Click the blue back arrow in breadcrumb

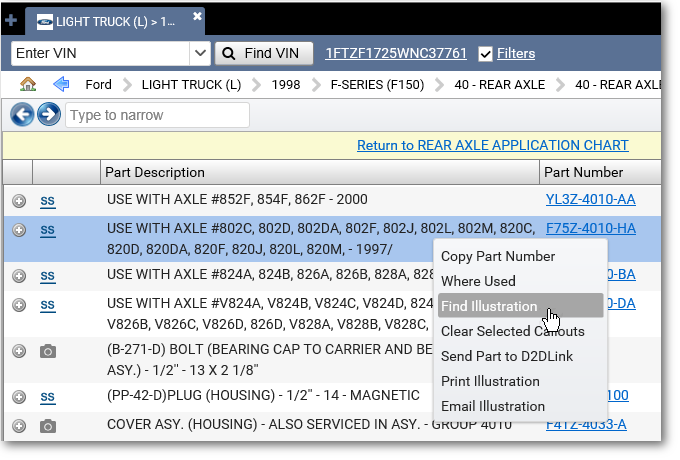pos(62,85)
